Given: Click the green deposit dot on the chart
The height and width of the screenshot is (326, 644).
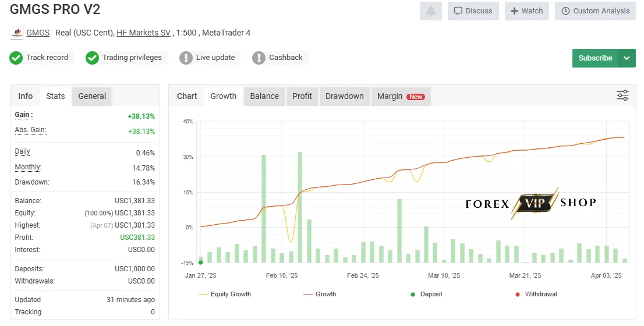Looking at the screenshot, I should click(x=200, y=263).
